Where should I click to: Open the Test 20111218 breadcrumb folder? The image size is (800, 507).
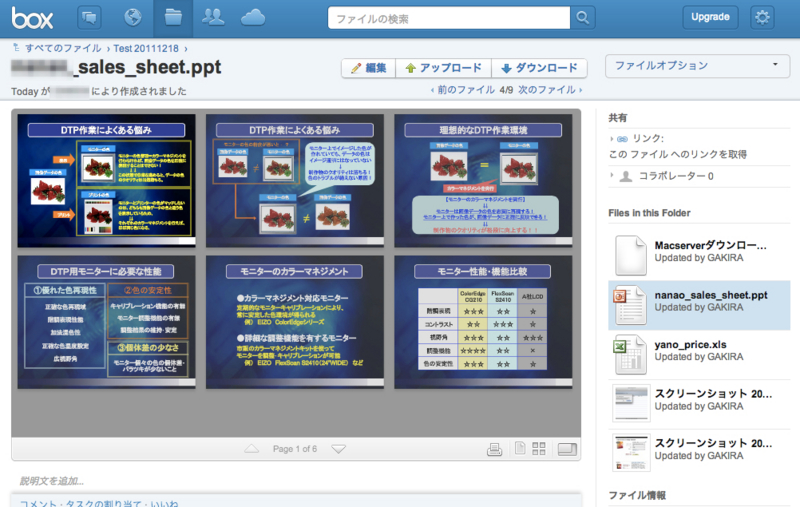[146, 48]
